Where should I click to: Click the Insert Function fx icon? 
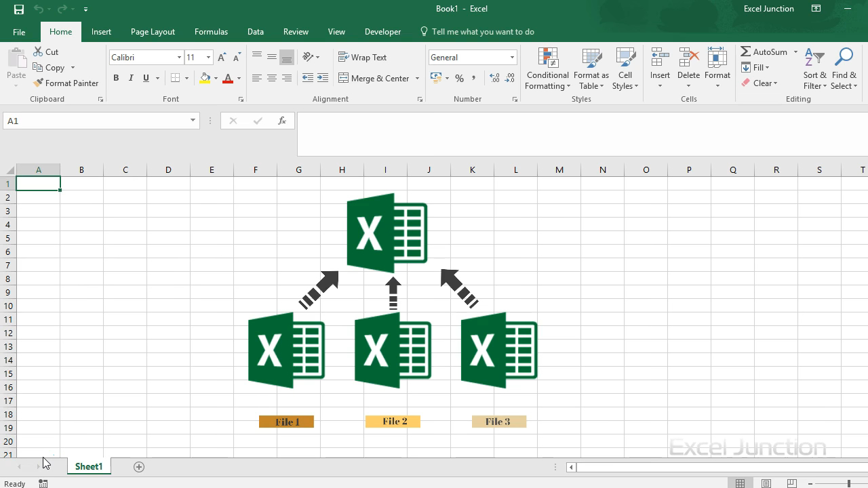pyautogui.click(x=281, y=121)
